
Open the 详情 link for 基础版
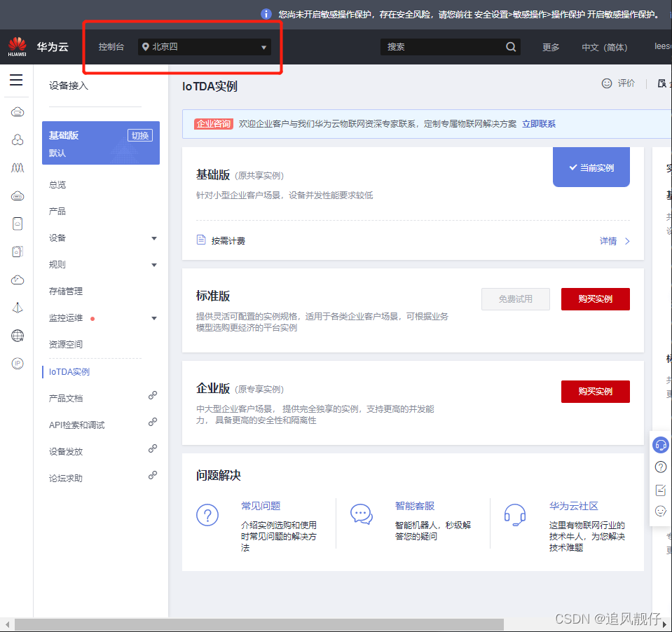[x=608, y=241]
